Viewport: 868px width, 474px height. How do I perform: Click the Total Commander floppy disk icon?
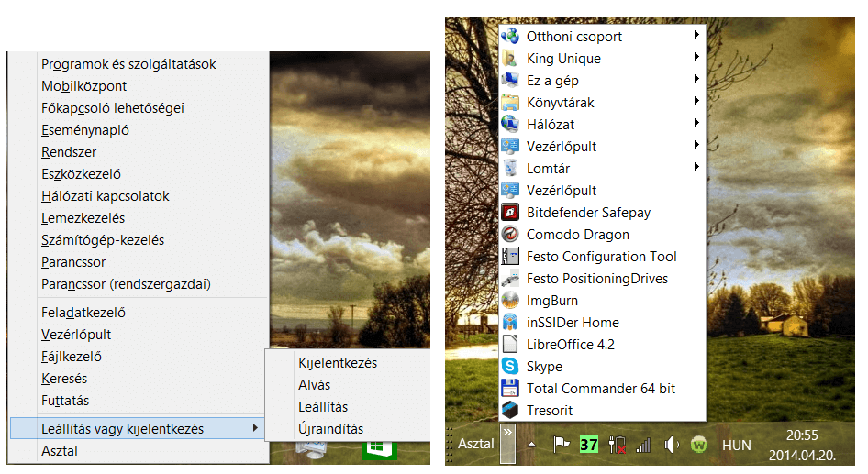(x=510, y=388)
